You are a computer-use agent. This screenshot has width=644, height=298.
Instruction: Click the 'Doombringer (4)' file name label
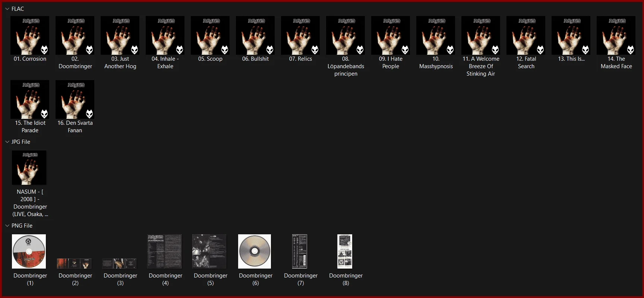pos(165,279)
